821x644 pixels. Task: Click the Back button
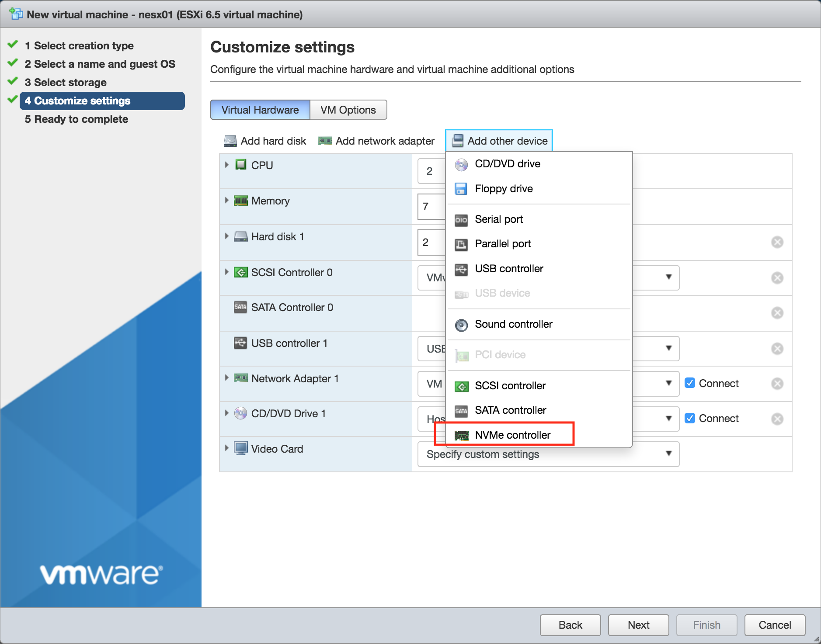571,625
